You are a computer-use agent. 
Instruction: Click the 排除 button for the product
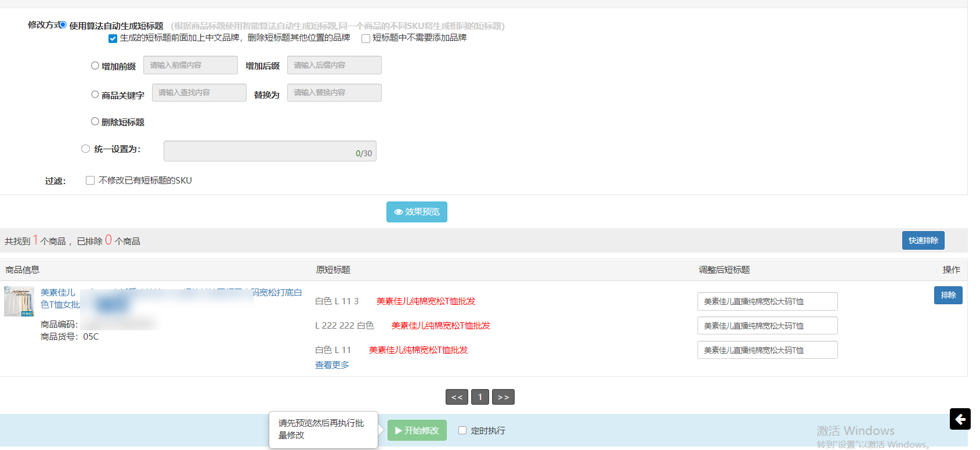click(948, 295)
